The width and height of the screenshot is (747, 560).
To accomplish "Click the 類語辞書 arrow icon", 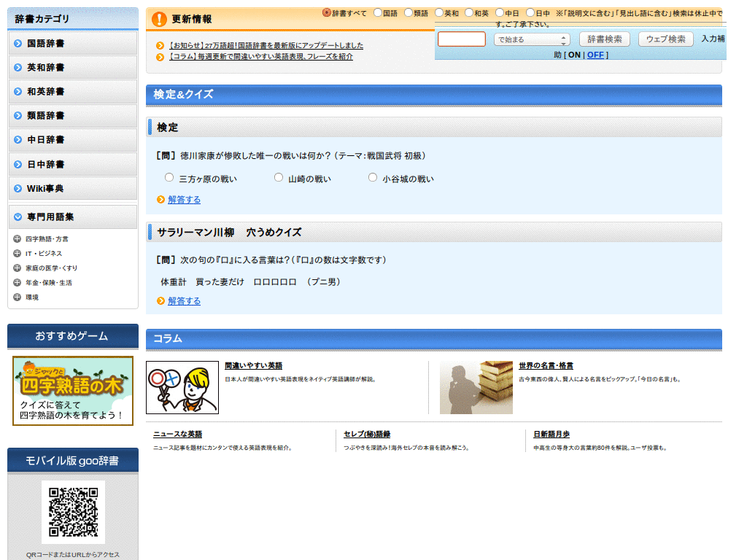I will tap(18, 116).
